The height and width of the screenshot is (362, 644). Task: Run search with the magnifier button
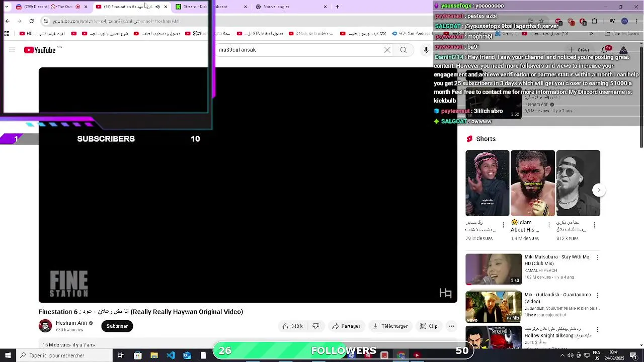point(404,50)
